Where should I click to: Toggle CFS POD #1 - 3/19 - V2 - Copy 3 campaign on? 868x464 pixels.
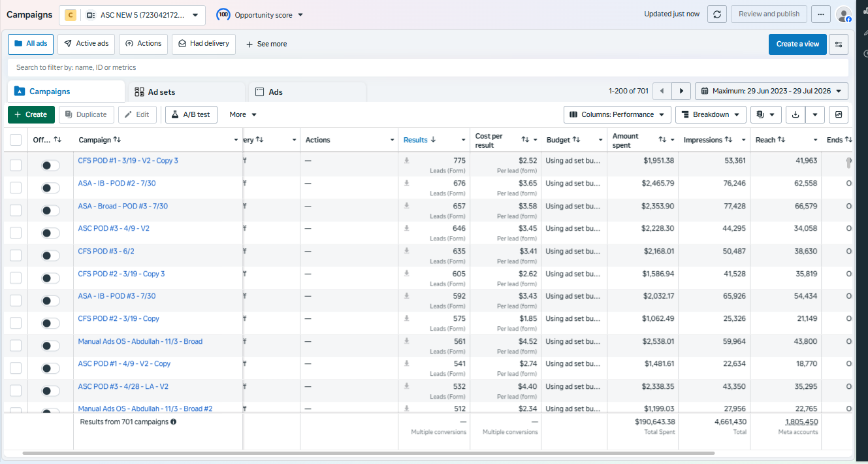[50, 165]
